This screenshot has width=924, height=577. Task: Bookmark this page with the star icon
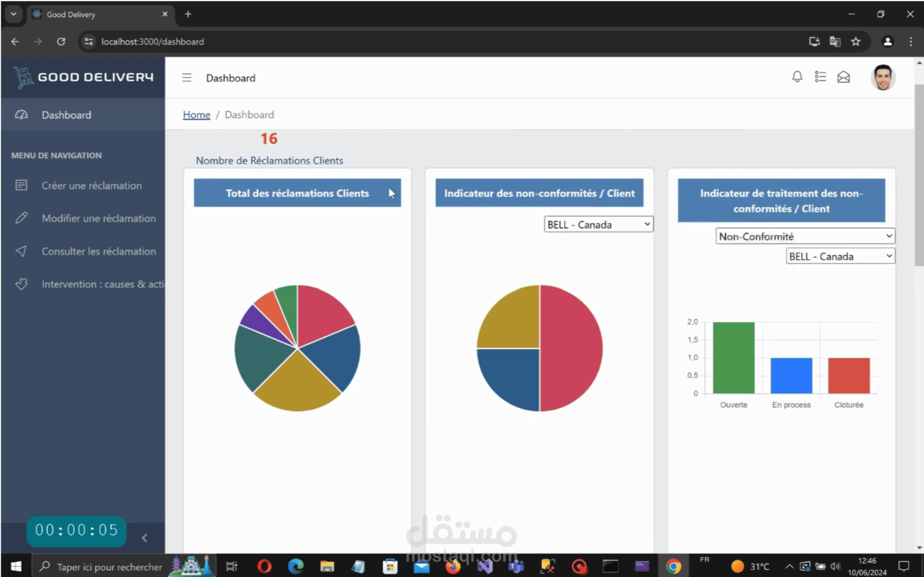[856, 41]
